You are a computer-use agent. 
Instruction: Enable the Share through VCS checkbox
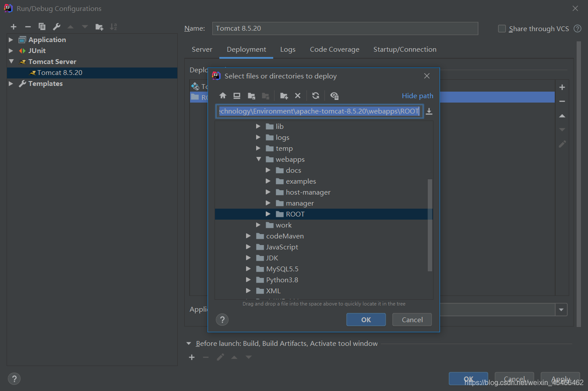[x=502, y=28]
